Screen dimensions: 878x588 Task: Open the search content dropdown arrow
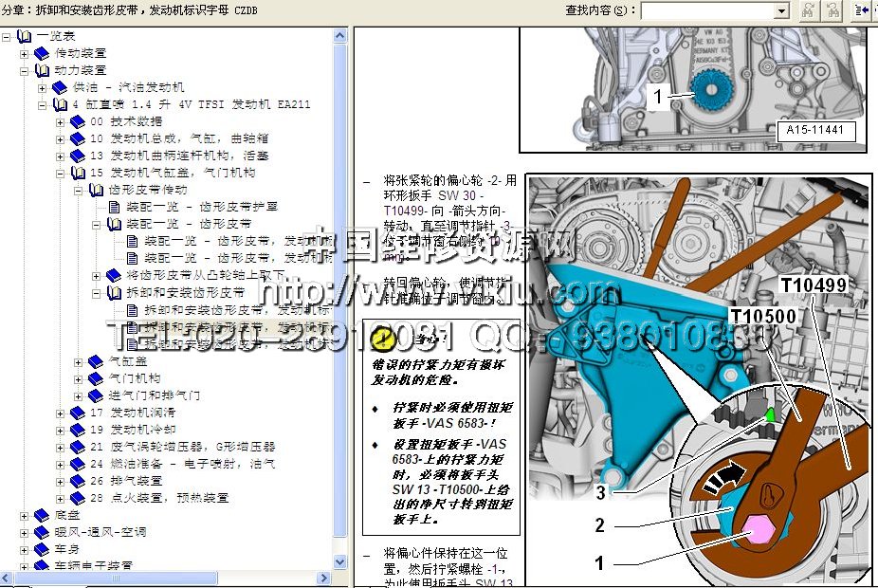781,10
